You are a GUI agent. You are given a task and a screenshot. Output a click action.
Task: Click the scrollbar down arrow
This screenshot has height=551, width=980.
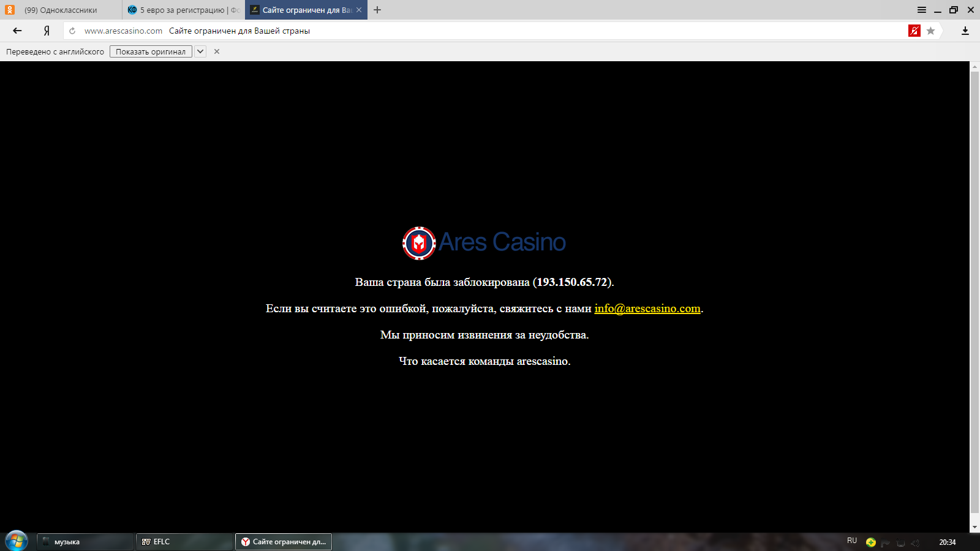(974, 527)
